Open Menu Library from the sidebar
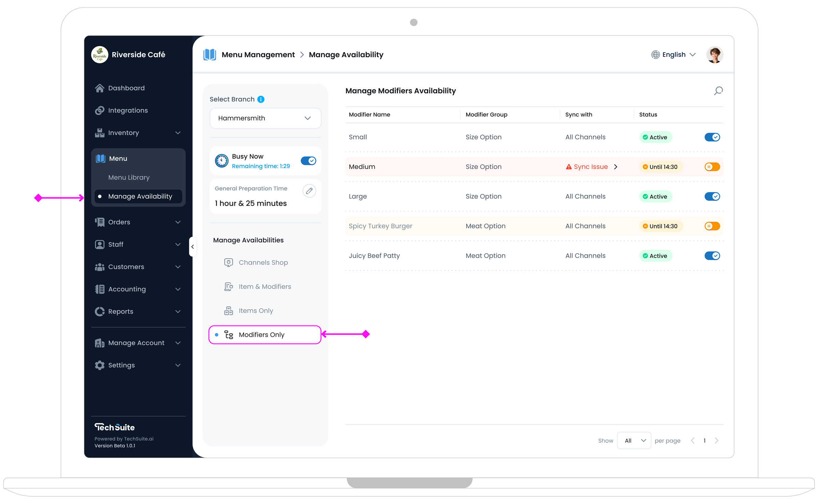 pyautogui.click(x=129, y=177)
